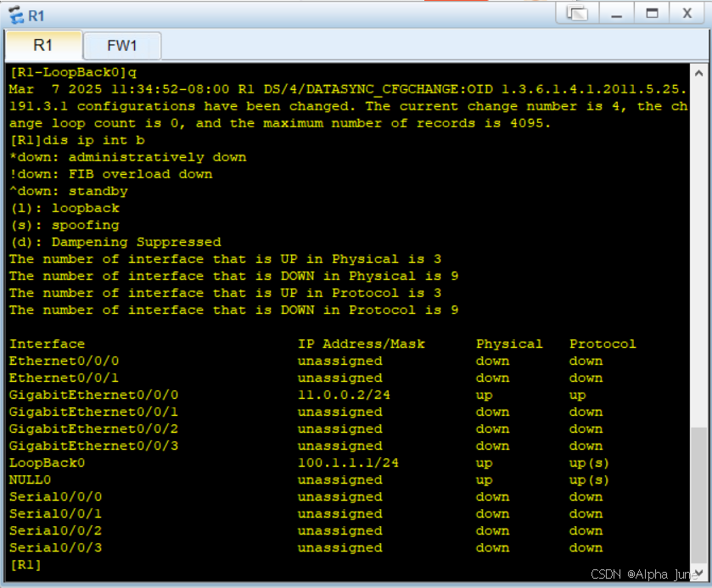Click 'DOWN in Protocol is 9' summary line
The height and width of the screenshot is (588, 712).
coord(234,310)
